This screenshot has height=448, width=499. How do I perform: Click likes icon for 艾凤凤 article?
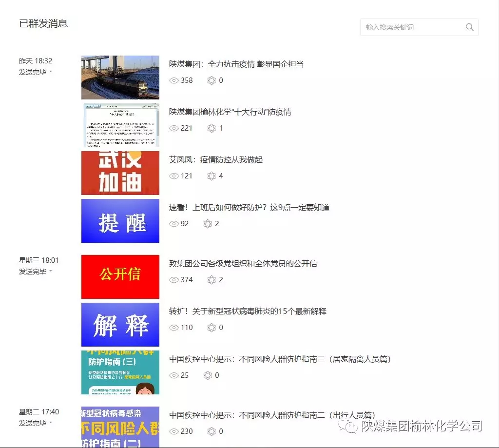(x=211, y=176)
